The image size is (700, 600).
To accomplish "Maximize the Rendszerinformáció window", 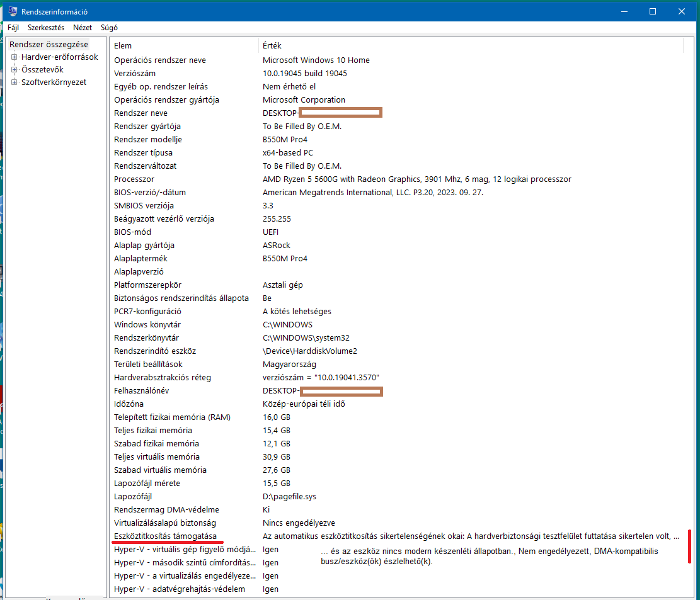I will click(x=653, y=11).
